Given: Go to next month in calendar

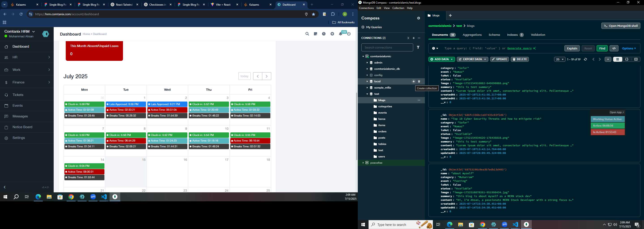Looking at the screenshot, I should pyautogui.click(x=267, y=76).
